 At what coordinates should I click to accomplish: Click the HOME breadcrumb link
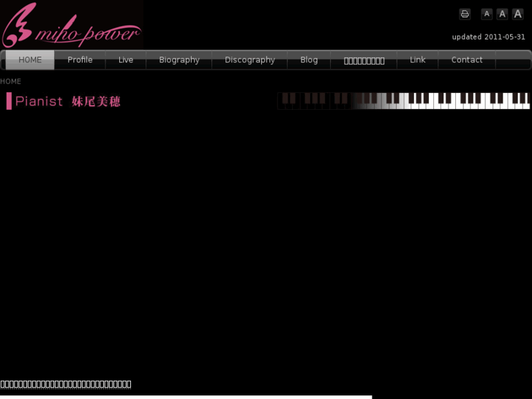(10, 81)
